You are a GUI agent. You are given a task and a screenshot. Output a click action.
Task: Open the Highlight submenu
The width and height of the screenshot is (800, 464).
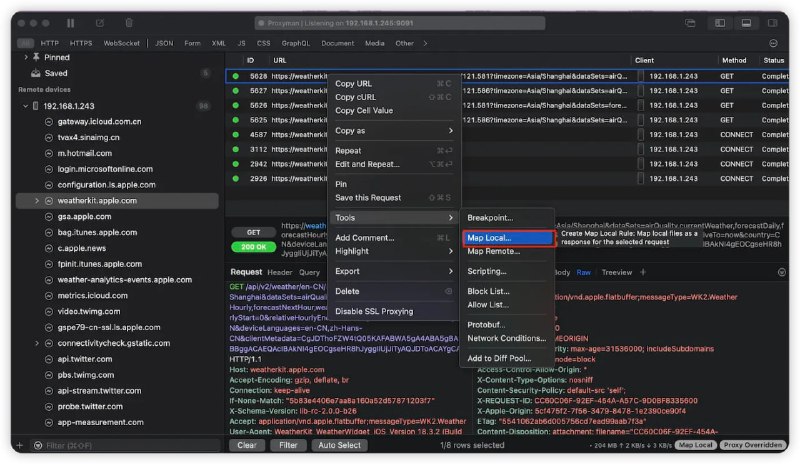[393, 251]
